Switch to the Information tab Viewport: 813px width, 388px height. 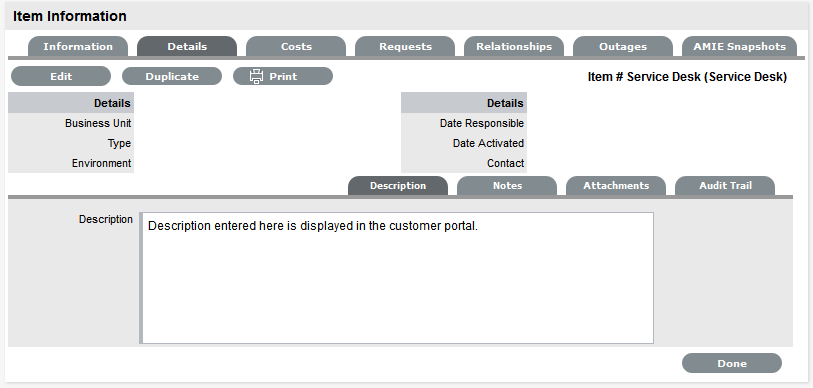[78, 47]
